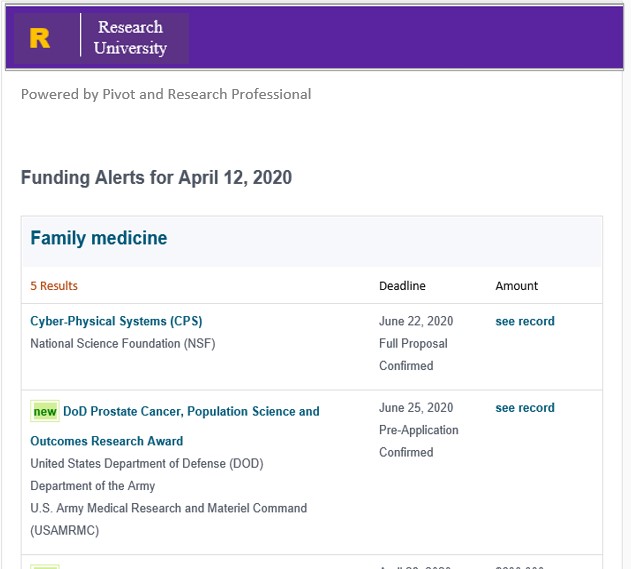Click the "Department of the Army" sponsor line
This screenshot has height=569, width=631.
(x=93, y=486)
